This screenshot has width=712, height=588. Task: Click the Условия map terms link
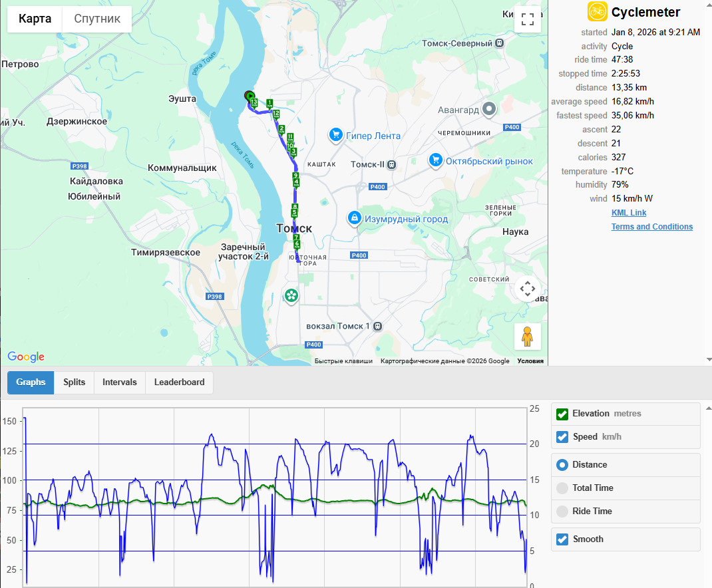point(530,361)
